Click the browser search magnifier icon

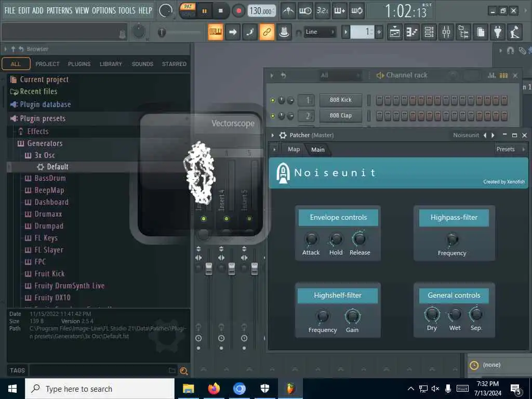point(184,371)
